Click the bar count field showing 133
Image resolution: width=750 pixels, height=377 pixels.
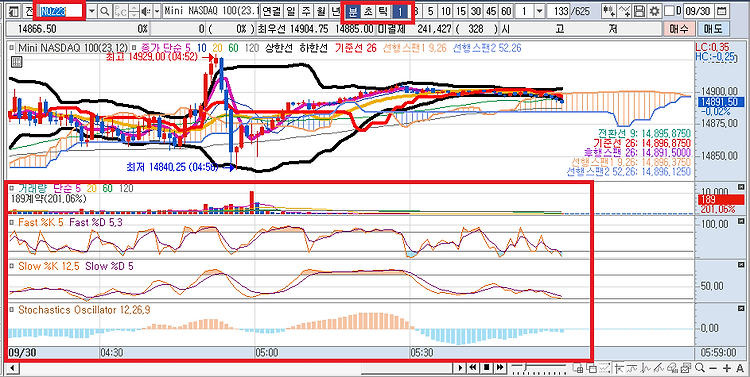point(560,10)
